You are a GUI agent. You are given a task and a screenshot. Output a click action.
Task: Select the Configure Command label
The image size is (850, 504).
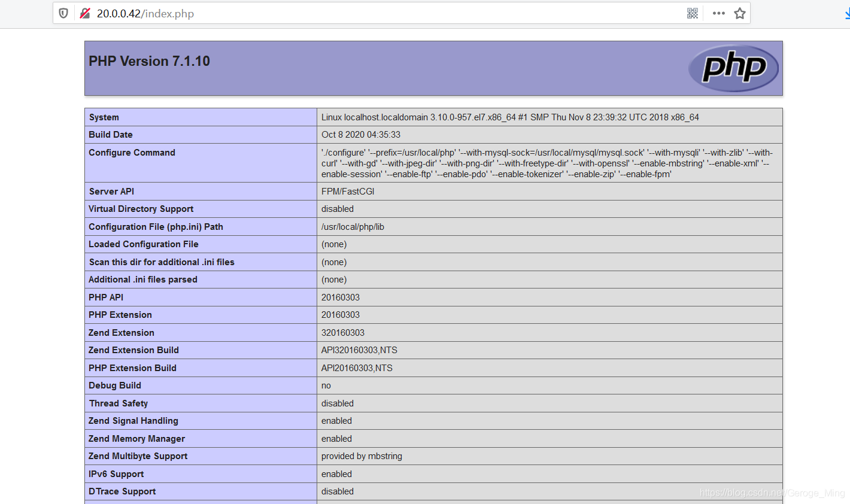pos(132,153)
